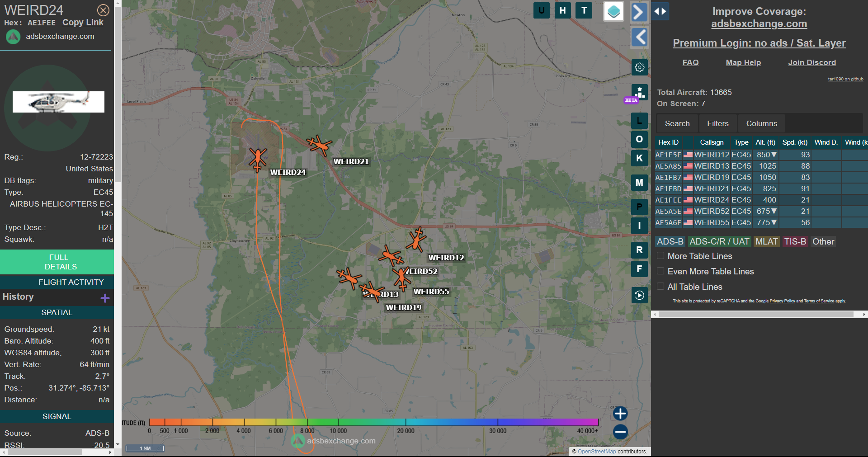Viewport: 868px width, 457px height.
Task: Click the Copy Link link
Action: tap(83, 23)
